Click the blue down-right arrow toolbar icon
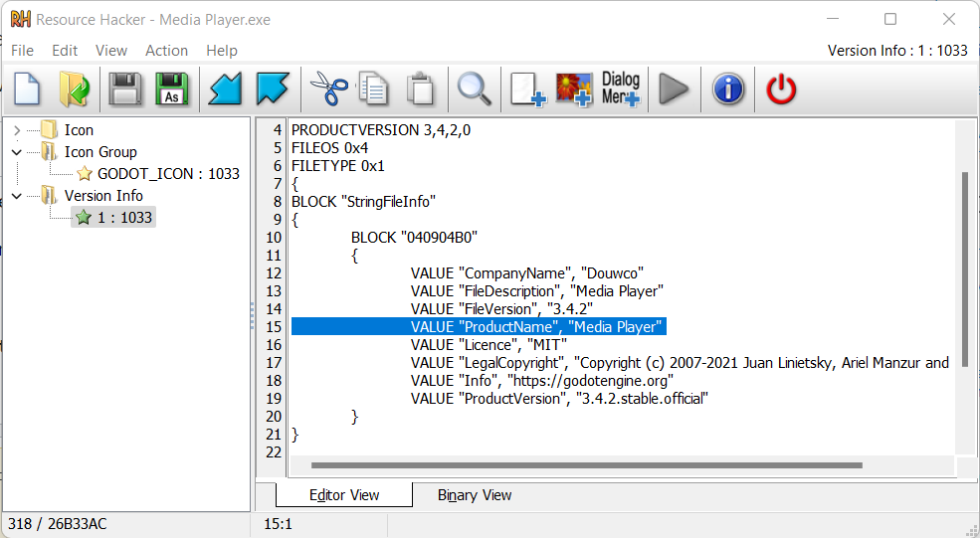This screenshot has height=538, width=980. coord(274,89)
